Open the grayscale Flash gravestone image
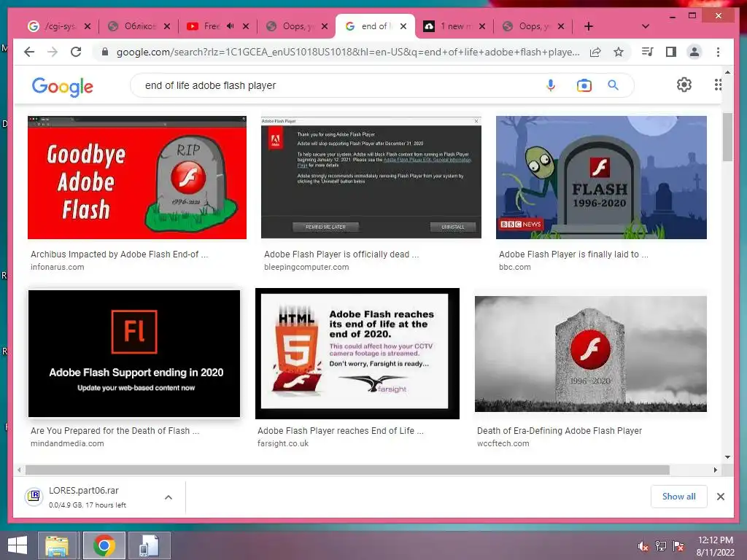The height and width of the screenshot is (560, 747). [x=591, y=354]
